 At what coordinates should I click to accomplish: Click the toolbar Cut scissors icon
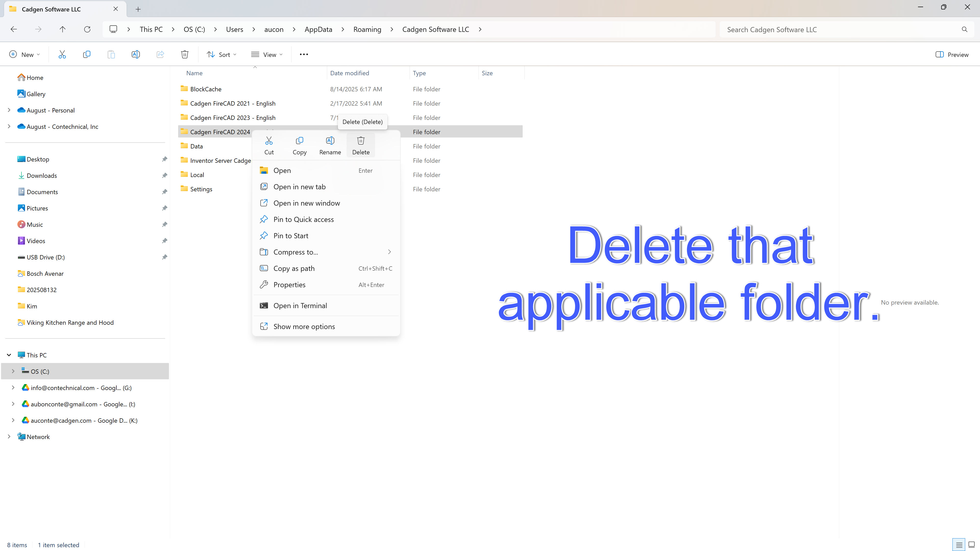coord(62,54)
